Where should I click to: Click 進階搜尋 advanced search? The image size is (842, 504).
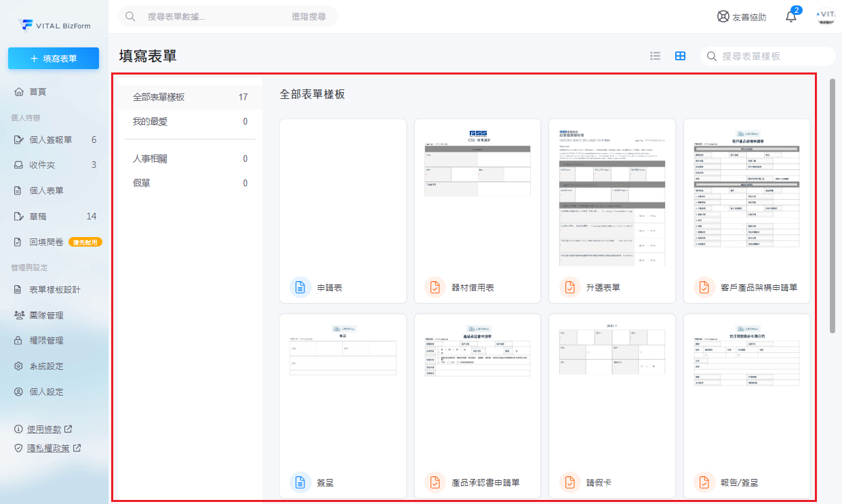[308, 16]
